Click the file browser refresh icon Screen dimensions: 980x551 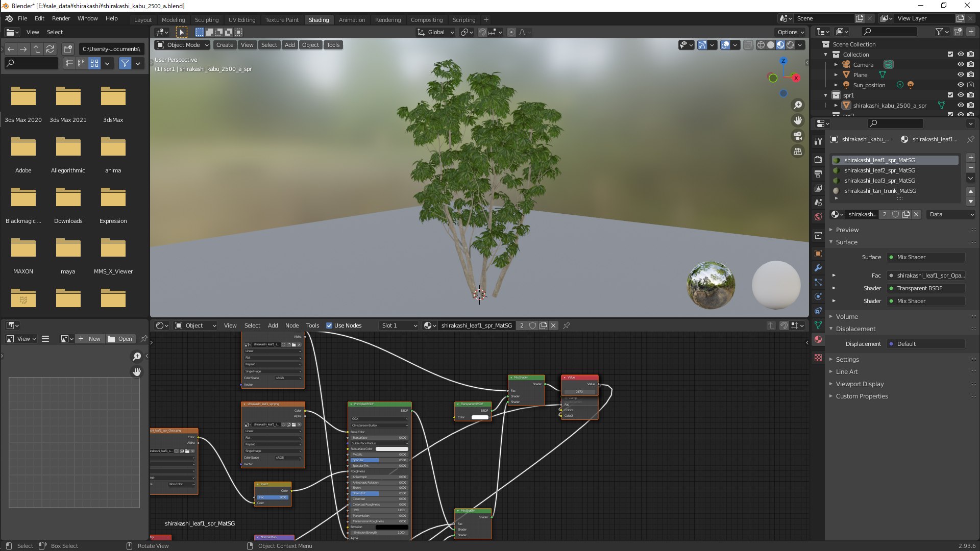50,49
